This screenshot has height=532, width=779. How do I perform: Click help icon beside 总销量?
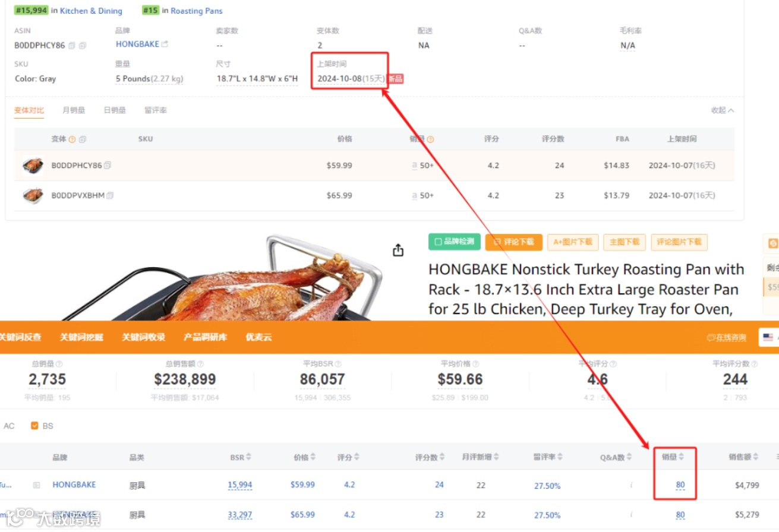(x=59, y=364)
